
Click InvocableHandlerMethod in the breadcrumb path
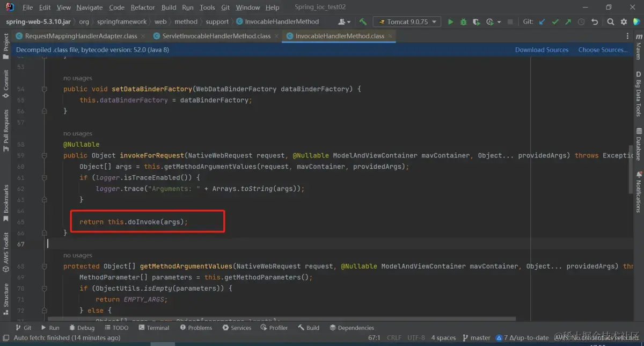pyautogui.click(x=277, y=21)
